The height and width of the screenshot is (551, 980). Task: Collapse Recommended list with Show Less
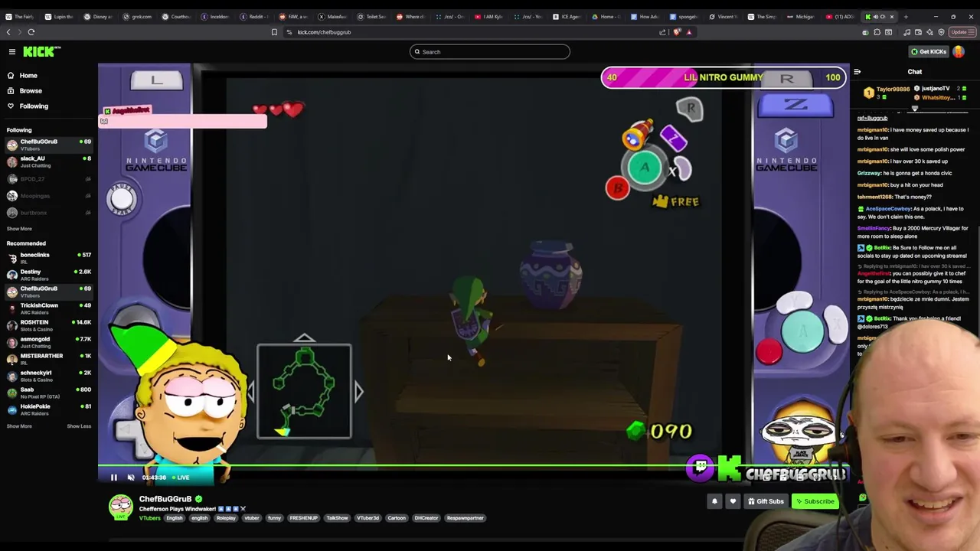coord(79,426)
